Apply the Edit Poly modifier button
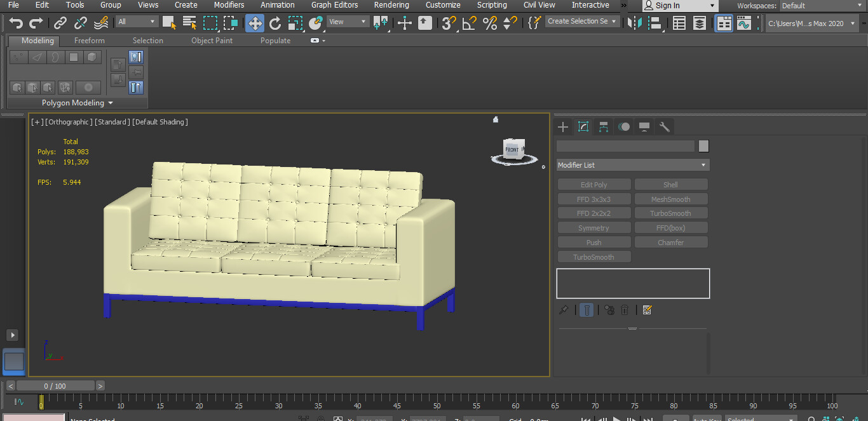The height and width of the screenshot is (421, 868). pos(594,184)
